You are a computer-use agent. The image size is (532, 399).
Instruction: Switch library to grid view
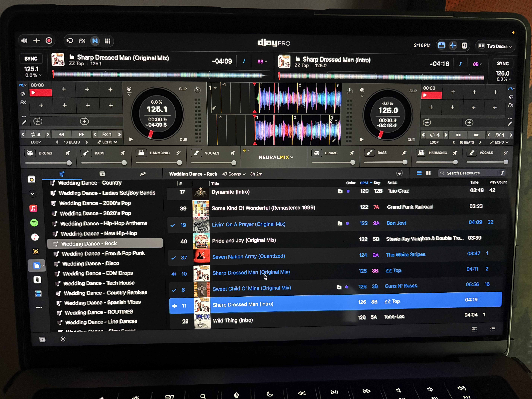[429, 173]
